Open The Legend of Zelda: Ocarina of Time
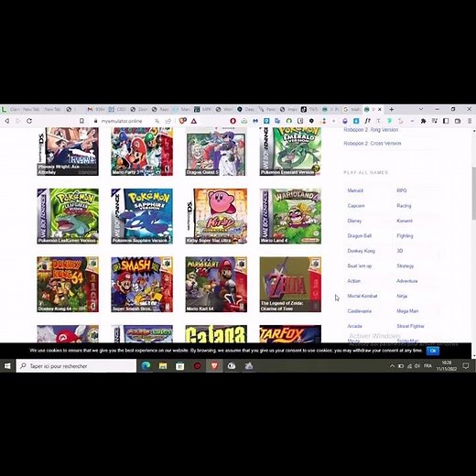Viewport: 476px width, 476px height. coord(290,285)
